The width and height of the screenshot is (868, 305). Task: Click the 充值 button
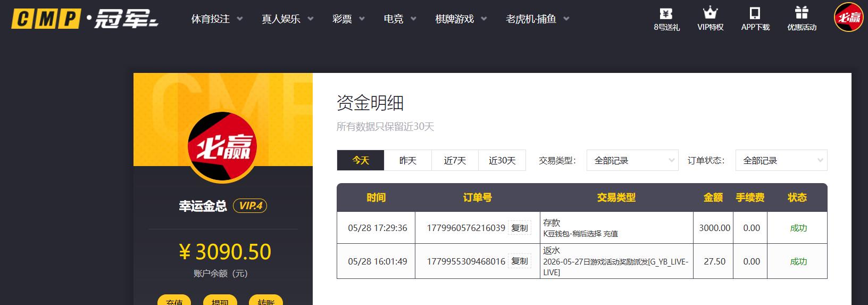[x=174, y=301]
